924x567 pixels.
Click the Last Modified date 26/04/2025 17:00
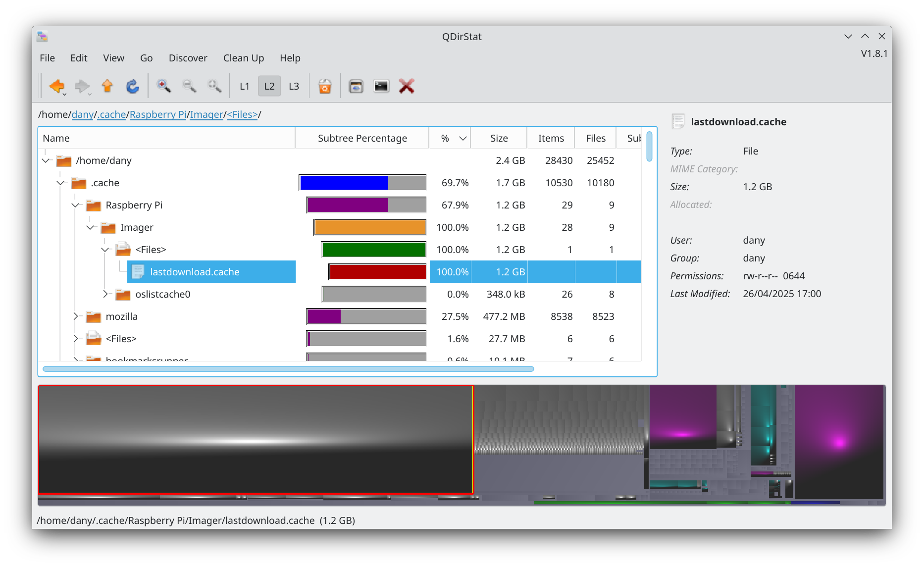tap(782, 294)
